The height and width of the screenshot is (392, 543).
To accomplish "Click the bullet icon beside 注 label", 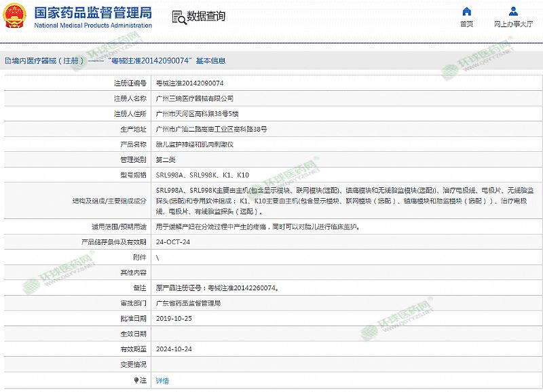I will pyautogui.click(x=135, y=381).
